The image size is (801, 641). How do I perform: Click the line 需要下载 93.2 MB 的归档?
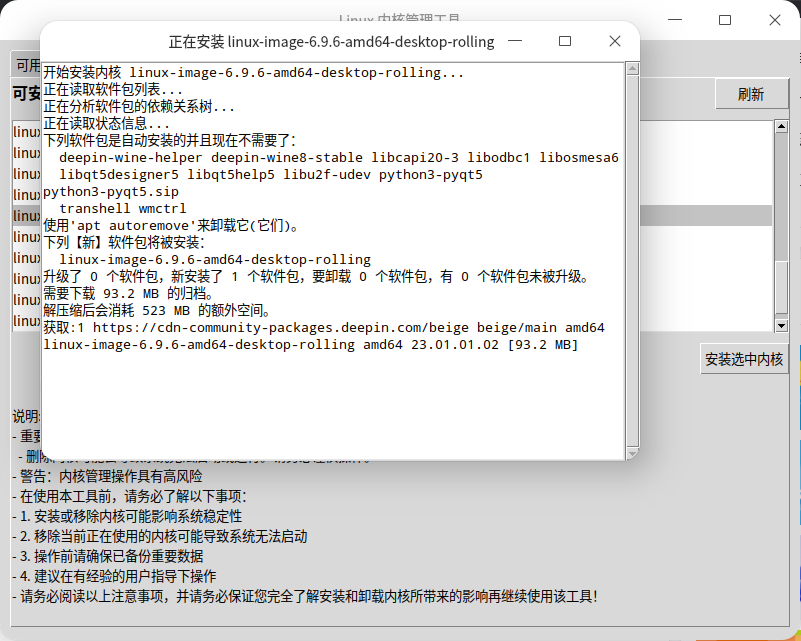click(x=128, y=293)
